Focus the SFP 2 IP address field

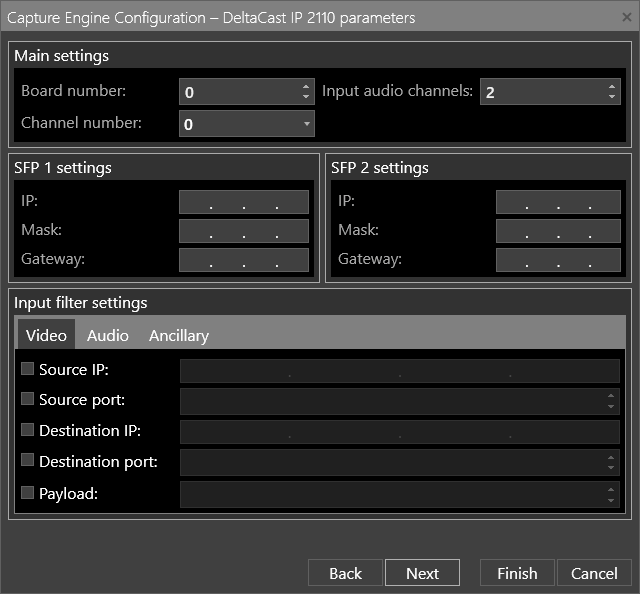point(558,202)
